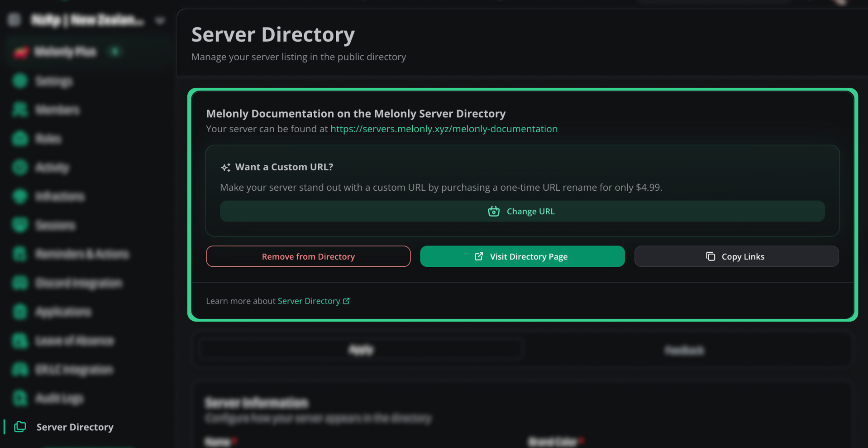Click the Server Directory page heading
This screenshot has height=448, width=868.
point(273,34)
